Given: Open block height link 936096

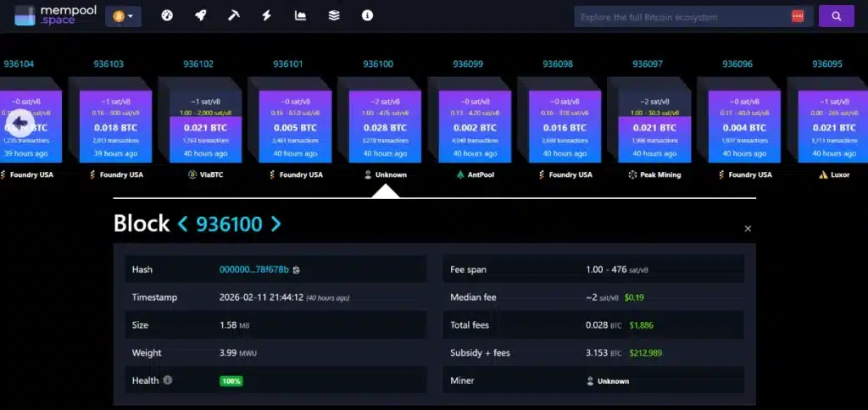Looking at the screenshot, I should point(737,64).
